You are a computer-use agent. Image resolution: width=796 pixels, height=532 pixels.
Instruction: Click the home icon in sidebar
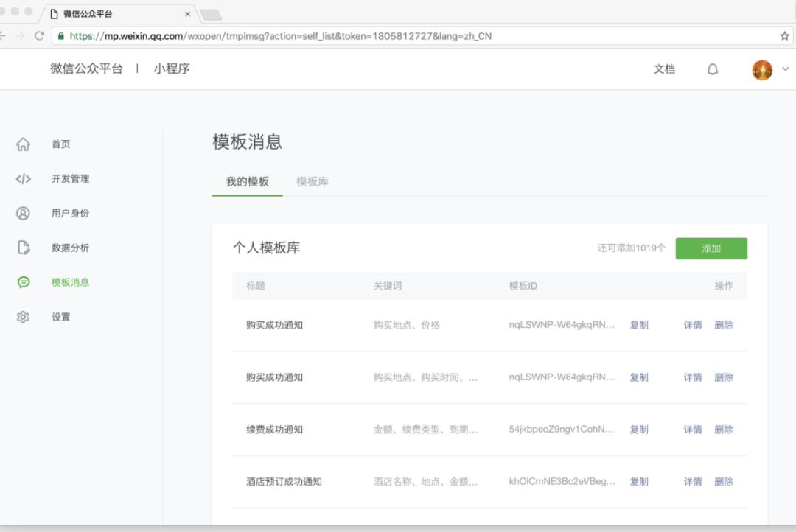tap(24, 144)
